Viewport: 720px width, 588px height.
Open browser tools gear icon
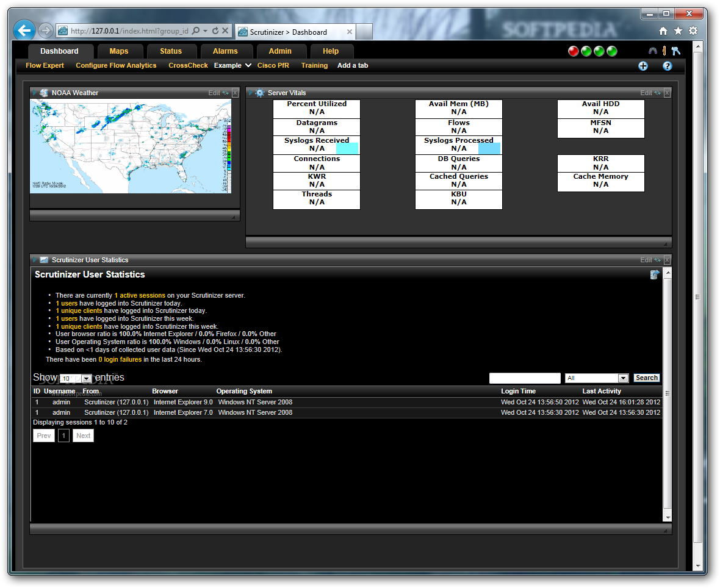pyautogui.click(x=693, y=30)
